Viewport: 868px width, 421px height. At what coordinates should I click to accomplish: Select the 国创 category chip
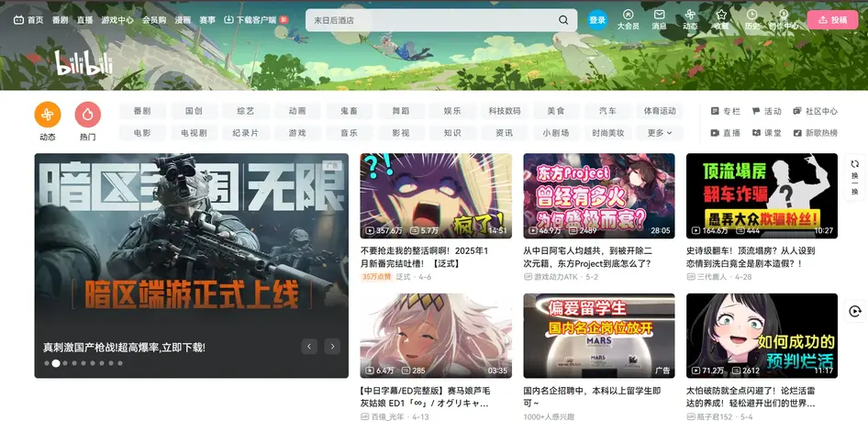(194, 111)
